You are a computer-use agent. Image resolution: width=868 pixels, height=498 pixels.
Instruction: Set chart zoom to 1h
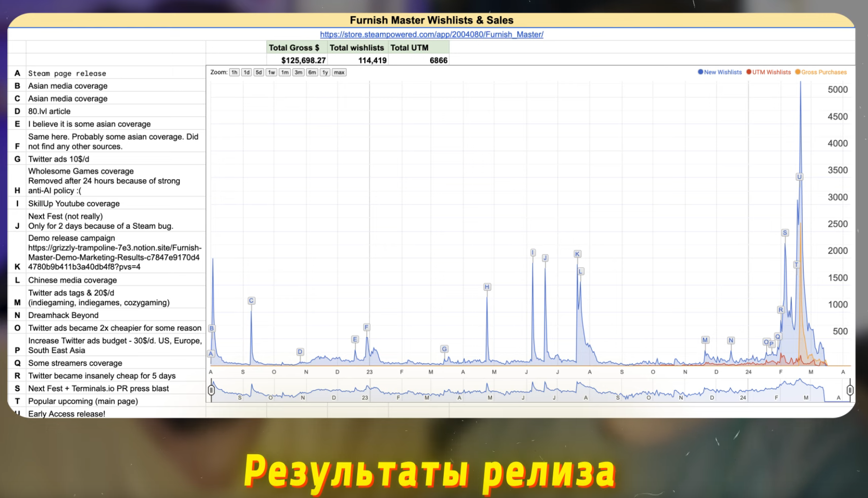coord(235,73)
